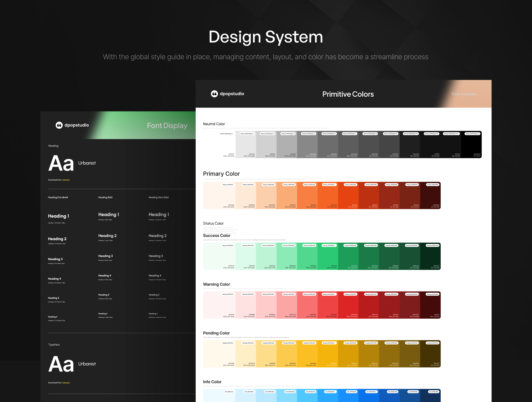
Task: Click the Semibold Heading 3 sample
Action: pos(156,256)
